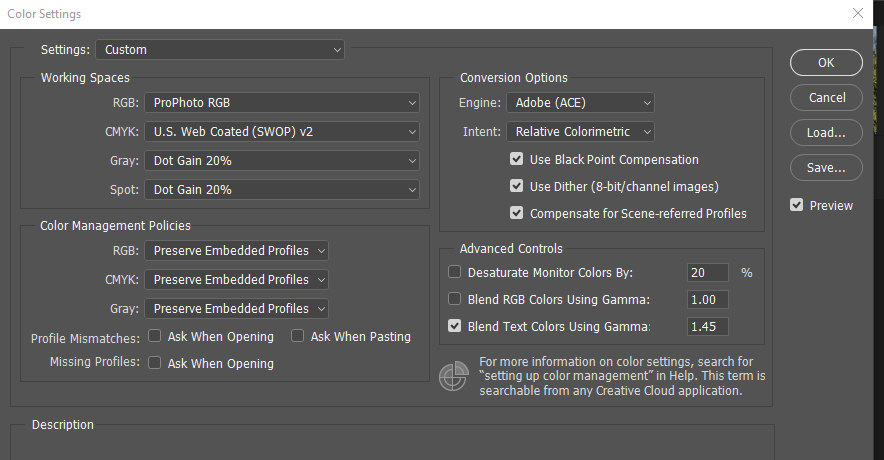
Task: Open the Settings preset dropdown
Action: point(220,49)
